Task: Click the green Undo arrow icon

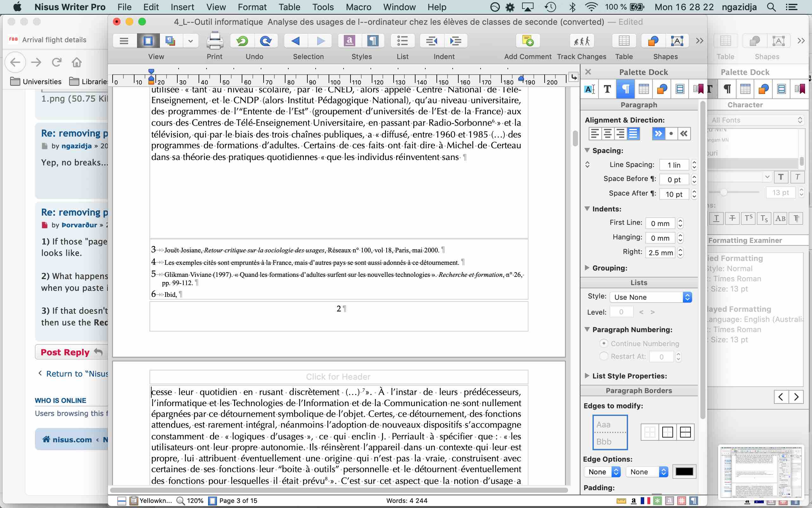Action: click(x=242, y=41)
